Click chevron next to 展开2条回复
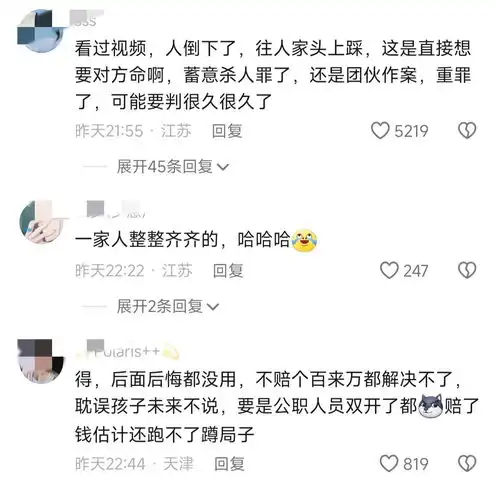Screen dimensions: 500x478 coord(213,307)
